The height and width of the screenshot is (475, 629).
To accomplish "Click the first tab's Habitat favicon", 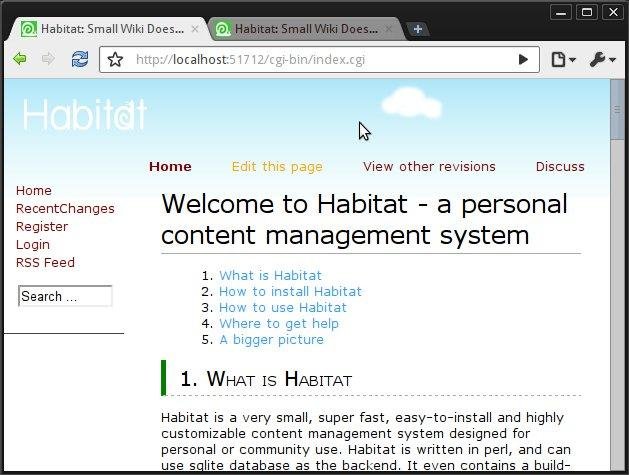I will point(29,29).
